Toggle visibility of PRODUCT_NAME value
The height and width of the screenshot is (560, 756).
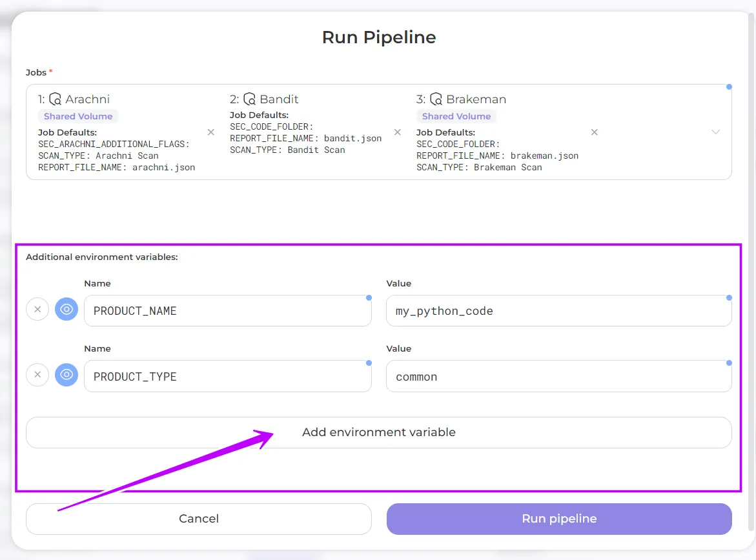(x=66, y=310)
